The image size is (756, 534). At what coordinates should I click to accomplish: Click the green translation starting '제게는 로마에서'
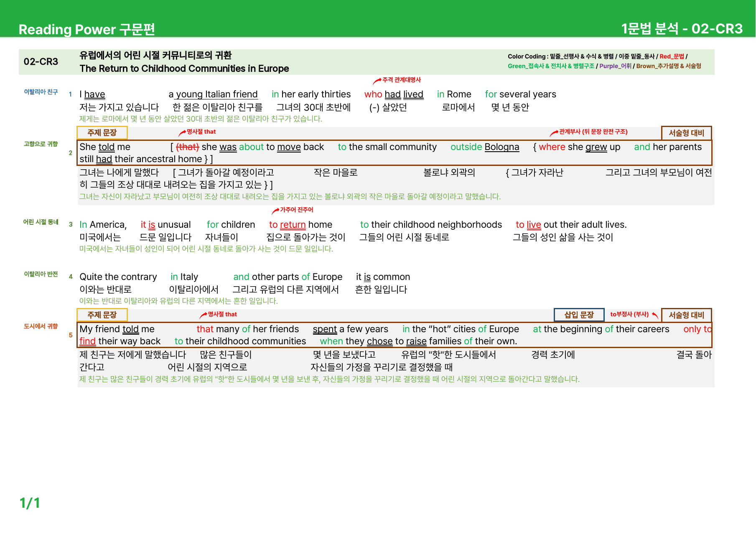(201, 119)
